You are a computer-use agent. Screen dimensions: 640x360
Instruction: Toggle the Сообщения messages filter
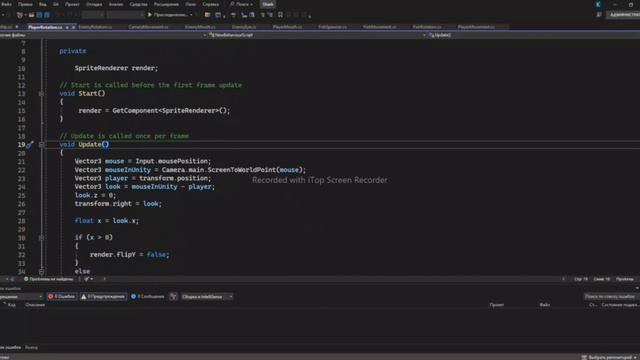tap(148, 296)
